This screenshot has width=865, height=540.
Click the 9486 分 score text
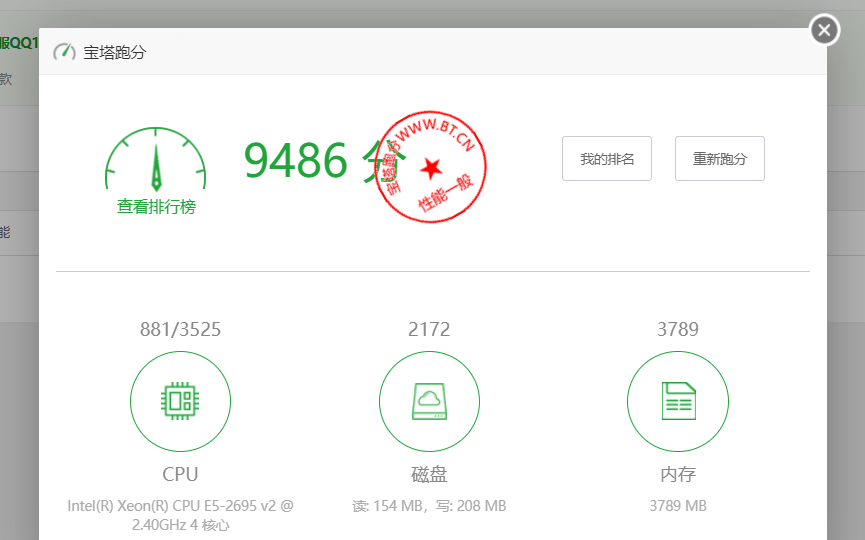pyautogui.click(x=324, y=161)
